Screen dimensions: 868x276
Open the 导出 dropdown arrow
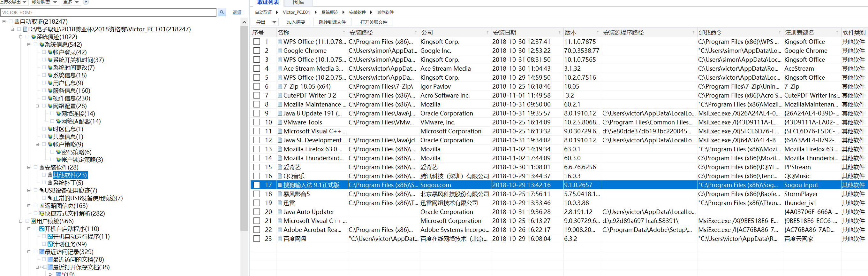274,22
